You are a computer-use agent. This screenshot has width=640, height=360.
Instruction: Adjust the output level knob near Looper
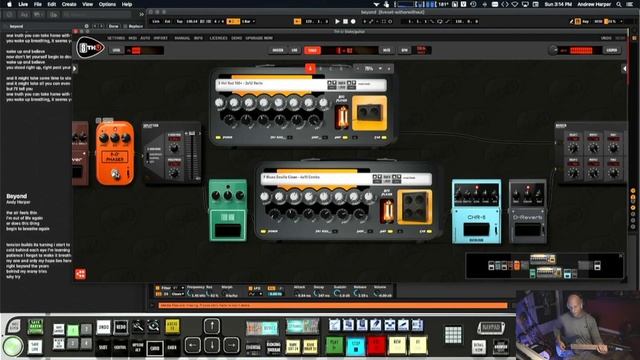click(x=553, y=50)
